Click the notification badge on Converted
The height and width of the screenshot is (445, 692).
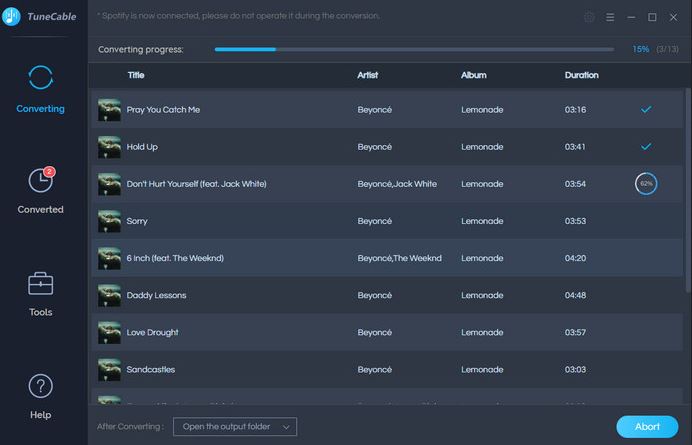(49, 171)
